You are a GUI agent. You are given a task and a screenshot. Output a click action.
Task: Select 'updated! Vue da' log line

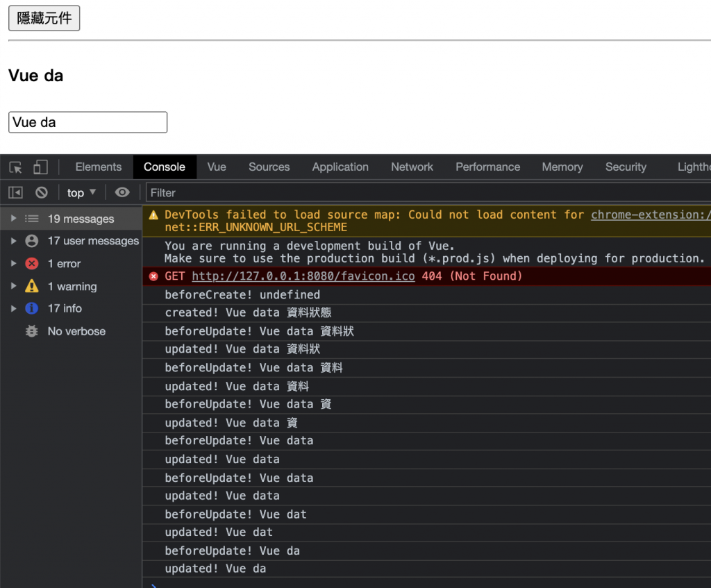(427, 569)
